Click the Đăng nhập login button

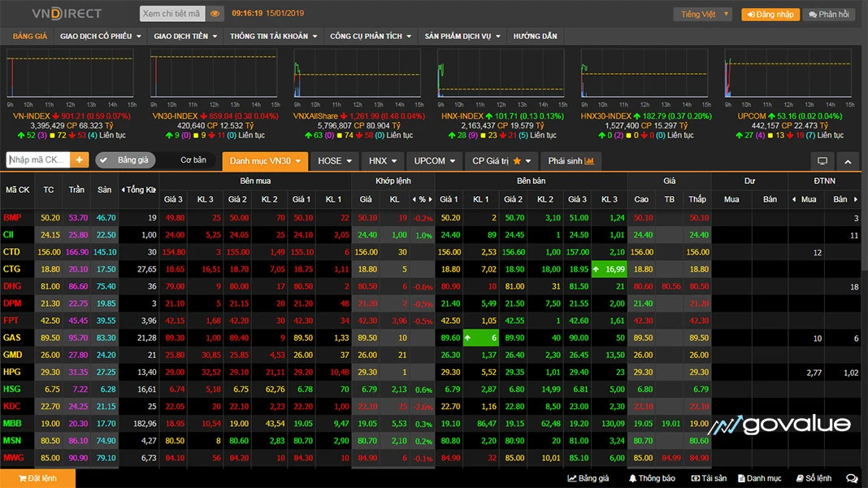(769, 15)
